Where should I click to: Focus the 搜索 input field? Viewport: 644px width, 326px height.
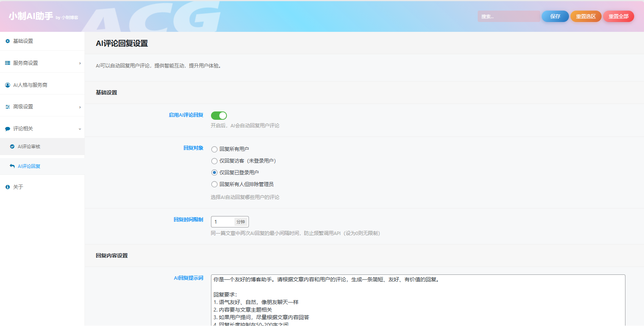coord(509,16)
